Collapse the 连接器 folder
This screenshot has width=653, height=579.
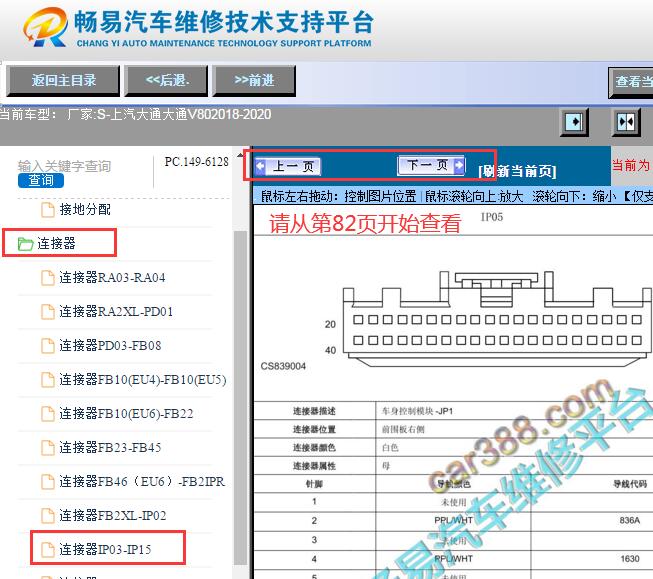pos(56,243)
